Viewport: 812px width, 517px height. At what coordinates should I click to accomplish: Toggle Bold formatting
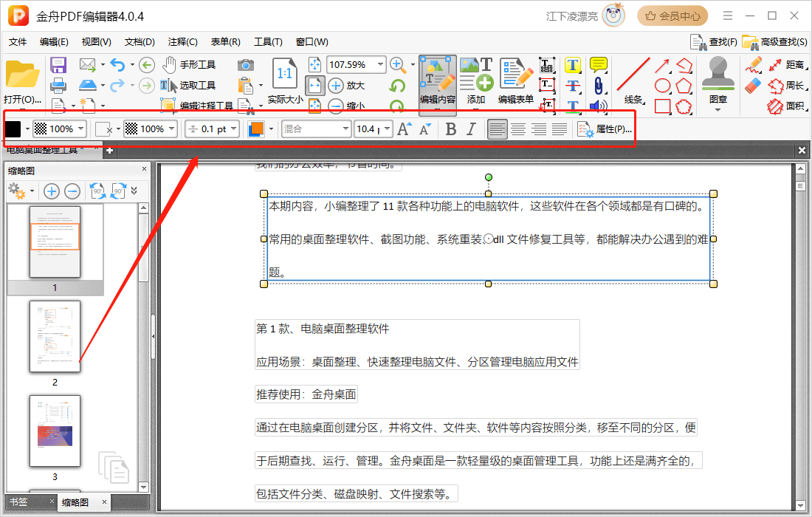coord(451,129)
